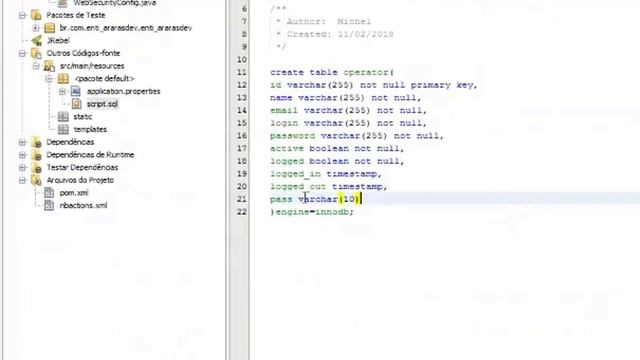Screen dimensions: 640x360
Task: Select pom.xml file label
Action: click(x=74, y=193)
